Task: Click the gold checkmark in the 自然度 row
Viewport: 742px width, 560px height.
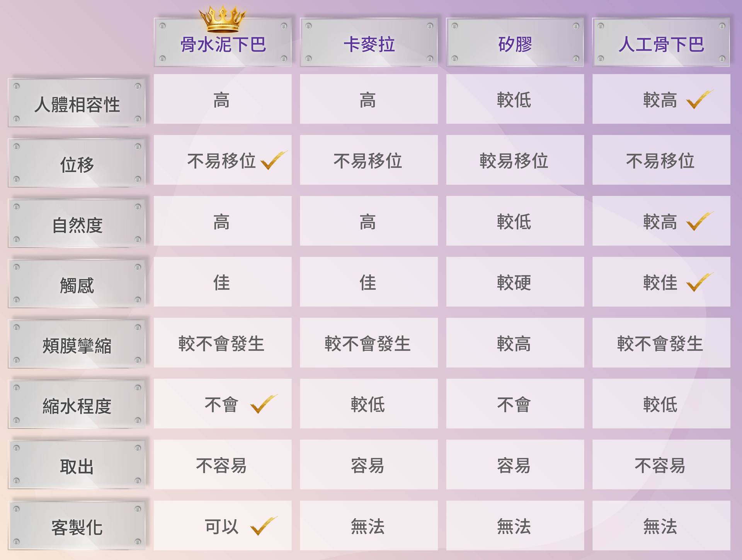Action: tap(699, 222)
